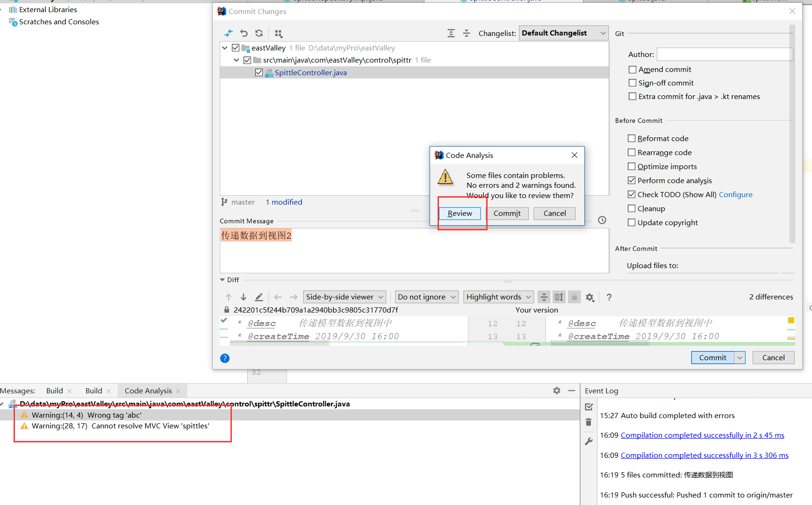Open the Default Changelist dropdown
This screenshot has height=505, width=812.
click(x=563, y=33)
